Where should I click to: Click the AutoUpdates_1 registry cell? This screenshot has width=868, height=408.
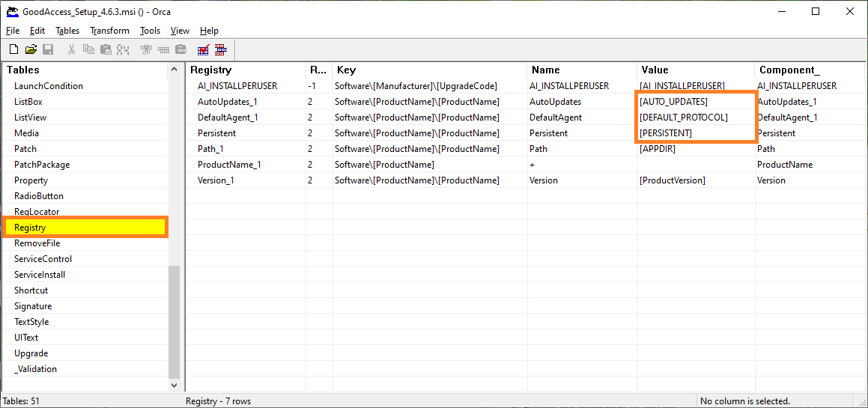pos(245,102)
